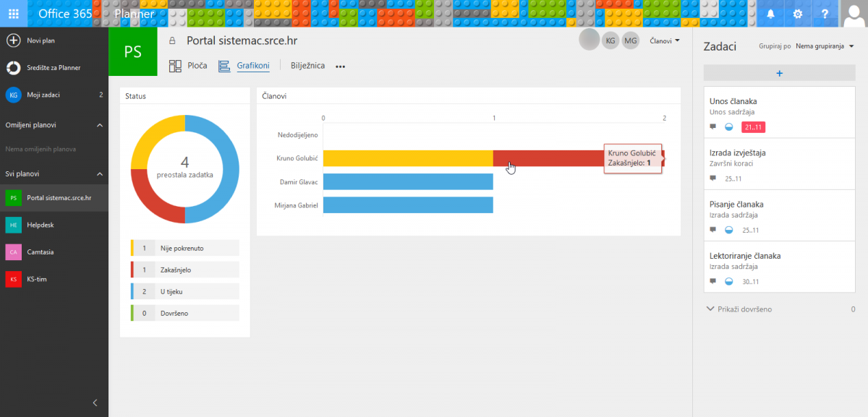The image size is (868, 417).
Task: Open the Office 365 app launcher grid
Action: click(14, 14)
